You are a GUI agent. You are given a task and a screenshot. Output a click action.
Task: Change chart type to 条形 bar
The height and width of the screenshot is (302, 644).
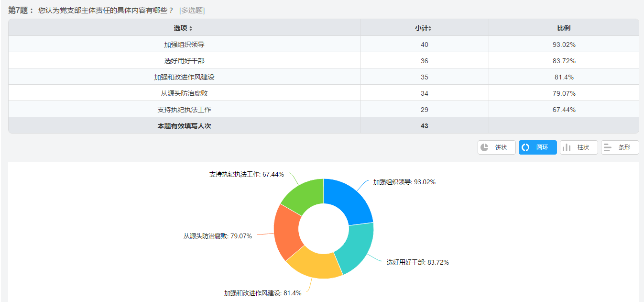[620, 147]
